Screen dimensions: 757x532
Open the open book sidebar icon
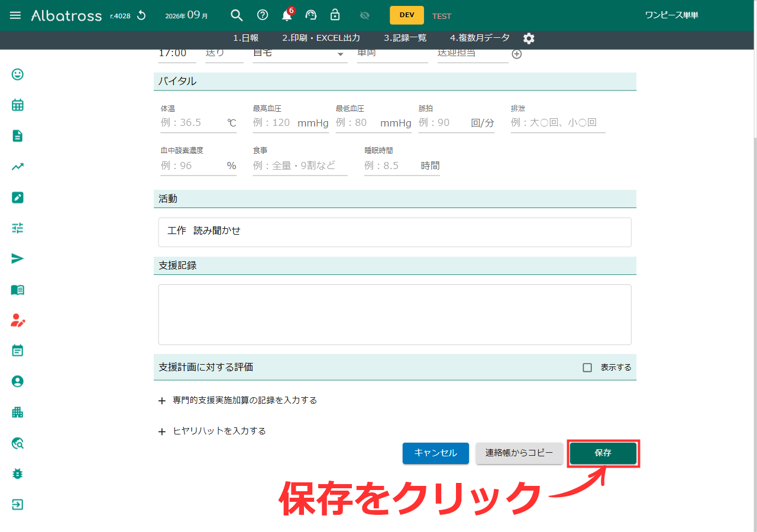pos(18,290)
